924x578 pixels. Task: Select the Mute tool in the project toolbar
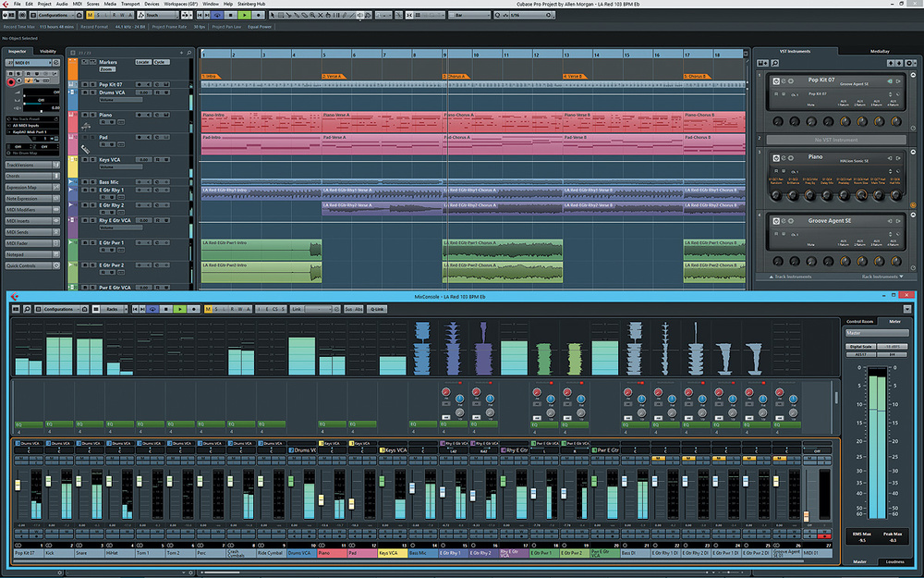click(321, 14)
